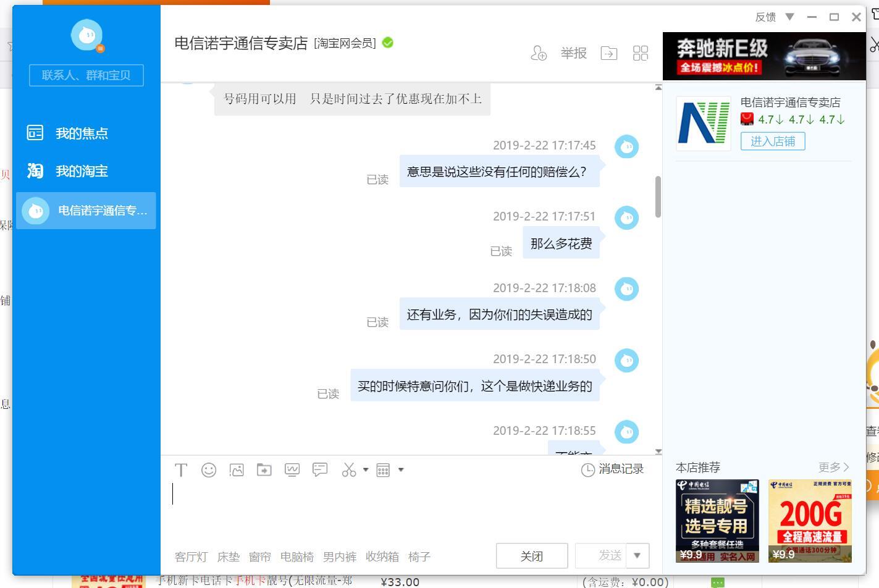This screenshot has width=879, height=588.
Task: Click the 椅子 suggestion link
Action: (419, 557)
